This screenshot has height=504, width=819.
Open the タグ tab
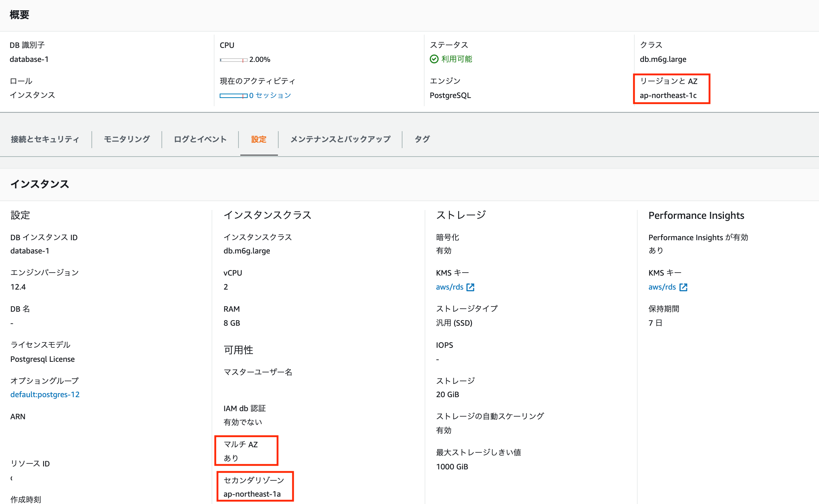421,139
